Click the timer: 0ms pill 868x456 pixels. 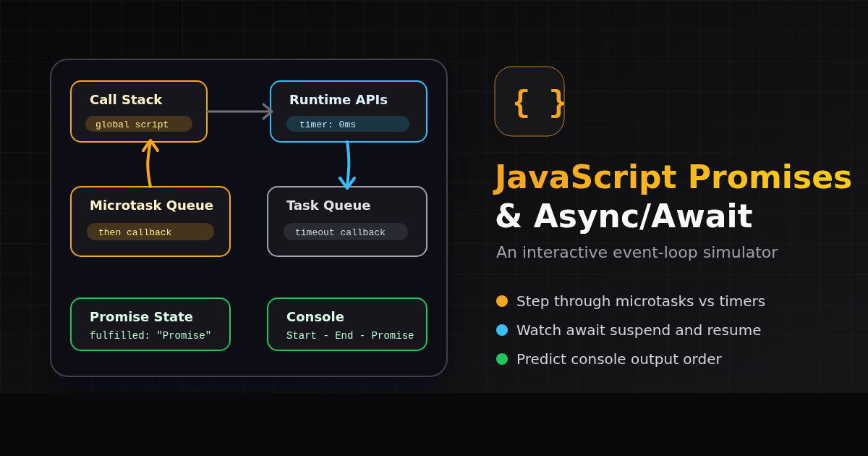348,124
